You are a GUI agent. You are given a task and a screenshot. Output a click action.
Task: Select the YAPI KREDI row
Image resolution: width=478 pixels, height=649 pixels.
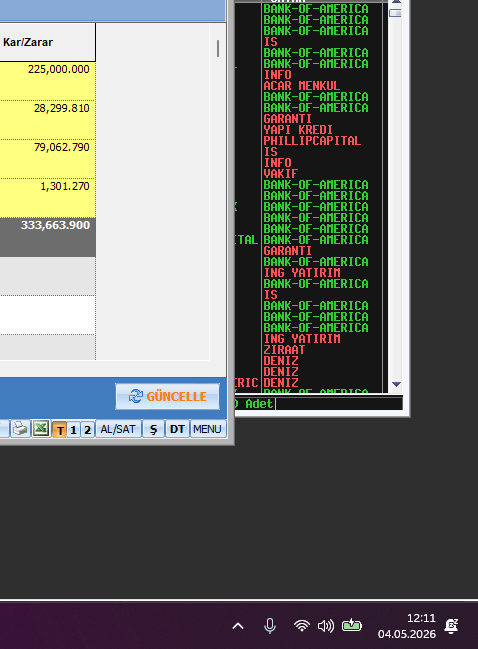click(298, 130)
